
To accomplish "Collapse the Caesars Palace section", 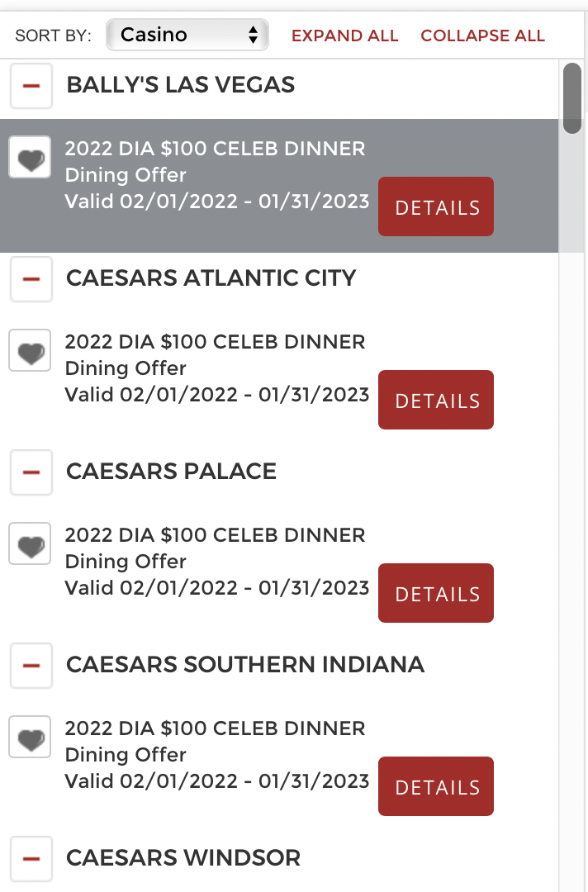I will pos(31,472).
